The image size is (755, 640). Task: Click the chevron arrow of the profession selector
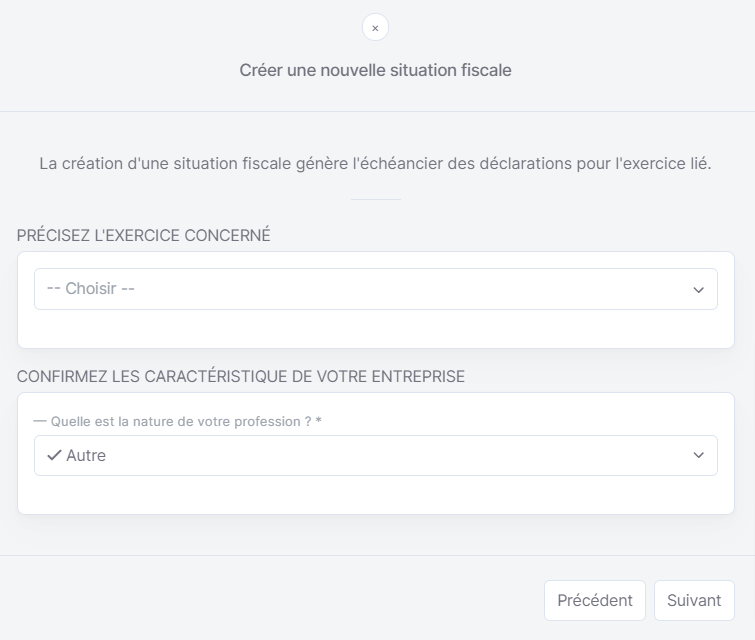(x=698, y=455)
